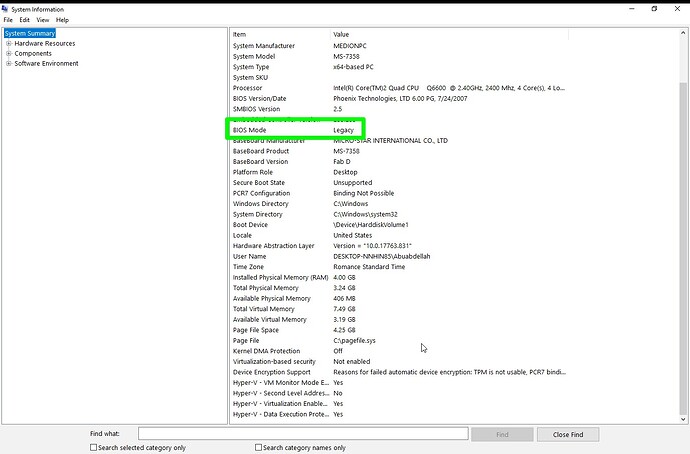The height and width of the screenshot is (454, 690).
Task: Select the Page File Space row
Action: pyautogui.click(x=400, y=330)
